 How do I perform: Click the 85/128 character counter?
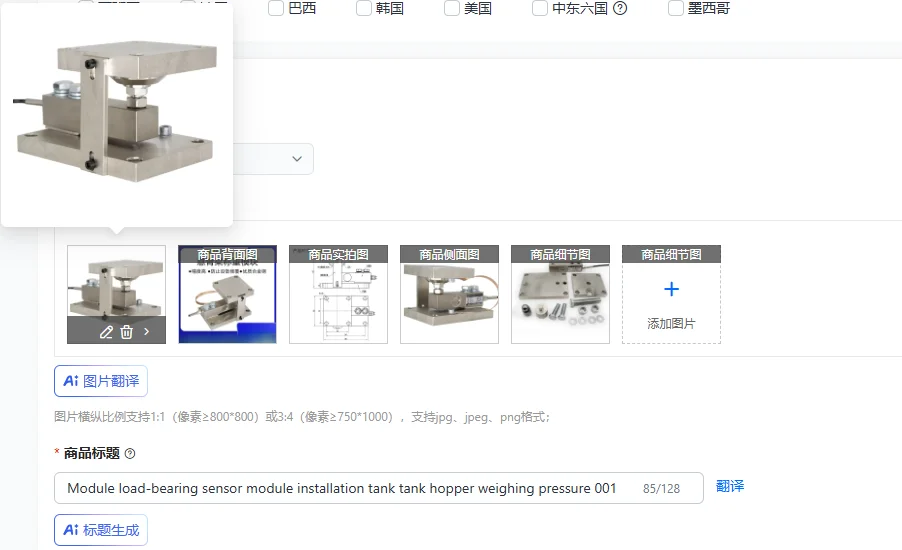click(x=662, y=488)
